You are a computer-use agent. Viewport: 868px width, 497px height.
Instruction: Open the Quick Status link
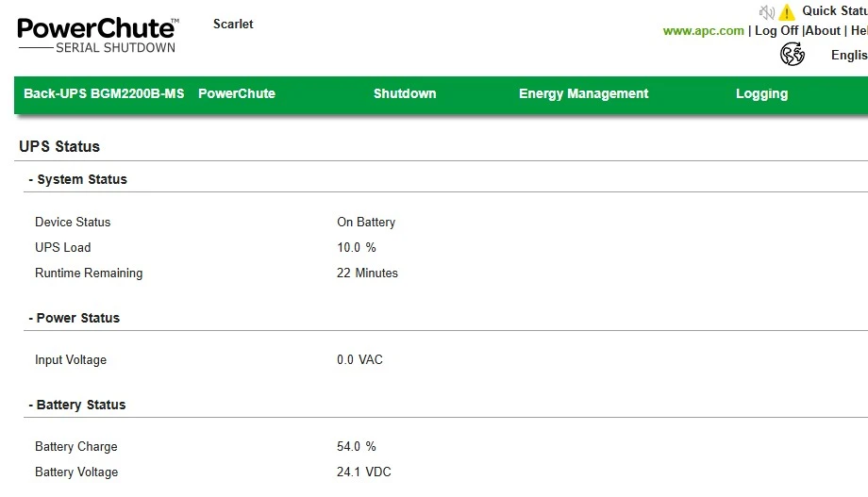(x=835, y=11)
